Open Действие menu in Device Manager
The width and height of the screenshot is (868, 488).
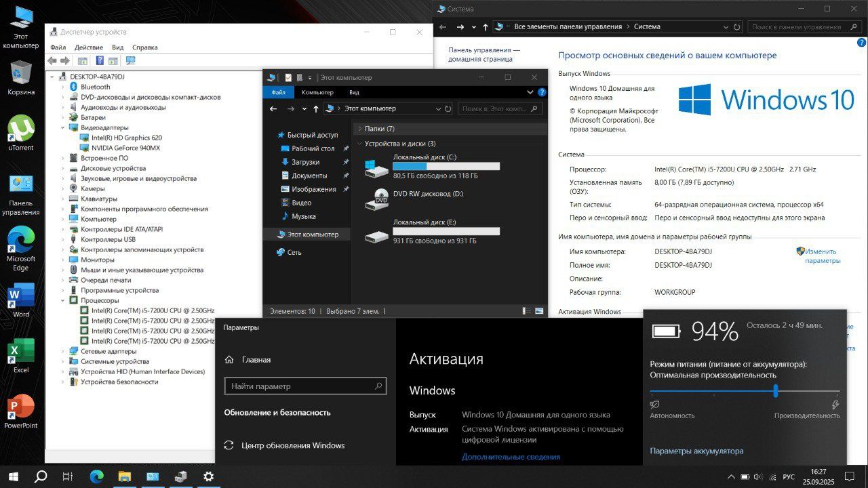pos(89,47)
